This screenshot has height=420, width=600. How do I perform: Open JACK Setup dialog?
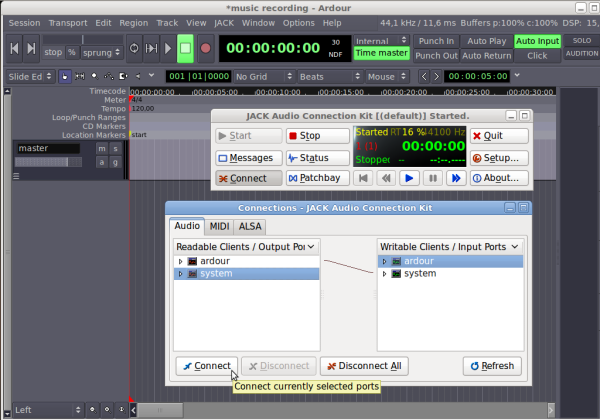tap(499, 158)
